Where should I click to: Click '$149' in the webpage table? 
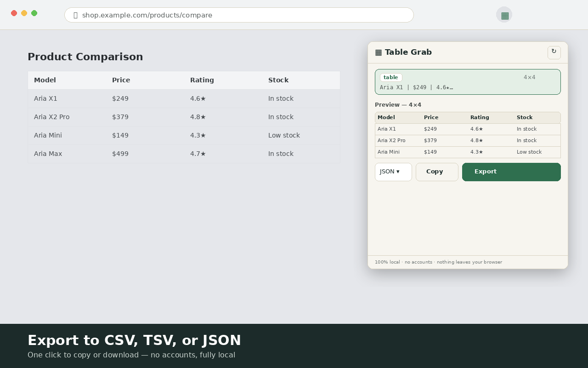pyautogui.click(x=120, y=135)
